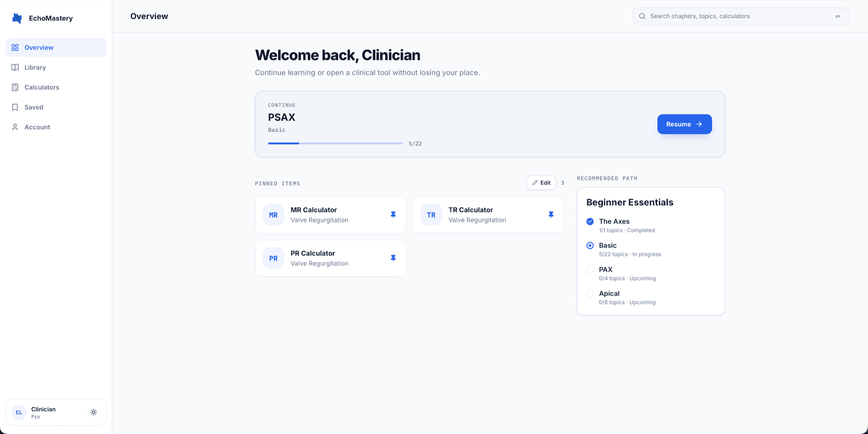This screenshot has width=868, height=434.
Task: Open the Library sidebar item
Action: (56, 67)
